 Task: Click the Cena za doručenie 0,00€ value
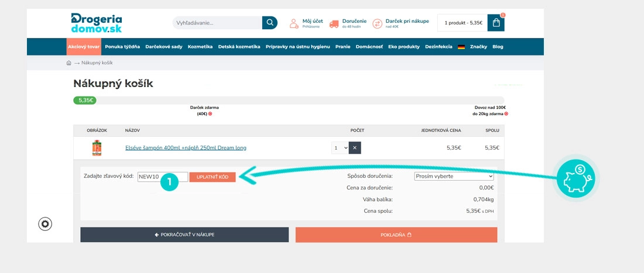click(x=487, y=188)
